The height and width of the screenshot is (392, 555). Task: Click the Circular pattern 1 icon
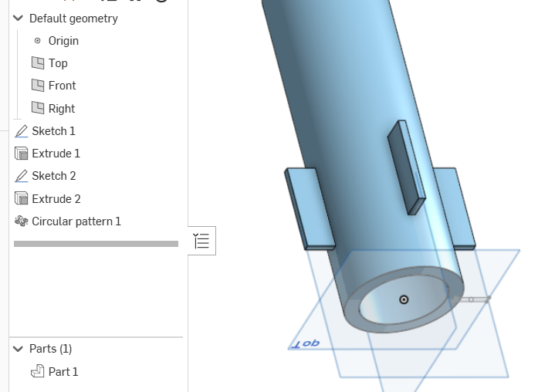[22, 221]
